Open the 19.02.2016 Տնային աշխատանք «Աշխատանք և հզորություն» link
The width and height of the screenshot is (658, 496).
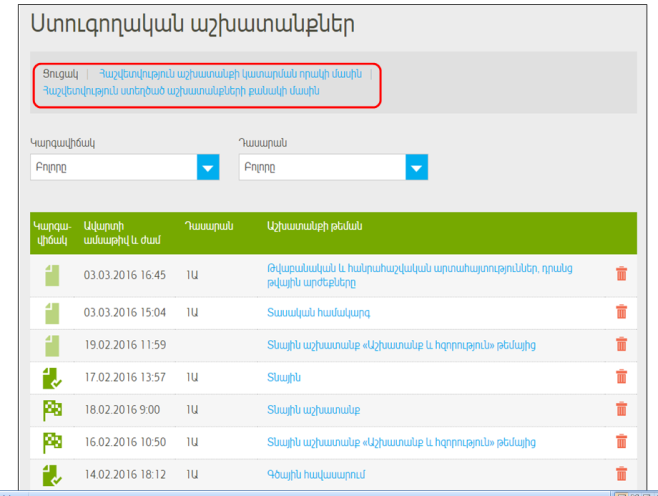(x=401, y=345)
